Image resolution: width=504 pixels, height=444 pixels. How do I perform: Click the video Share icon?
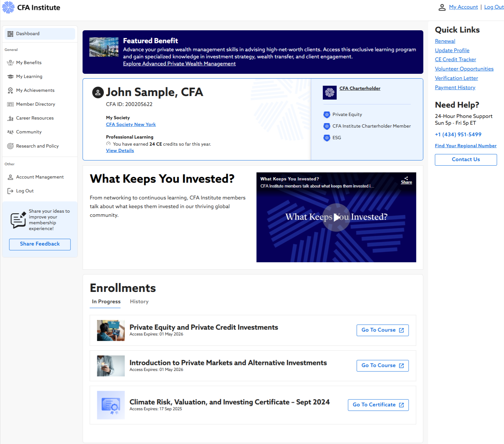coord(406,180)
